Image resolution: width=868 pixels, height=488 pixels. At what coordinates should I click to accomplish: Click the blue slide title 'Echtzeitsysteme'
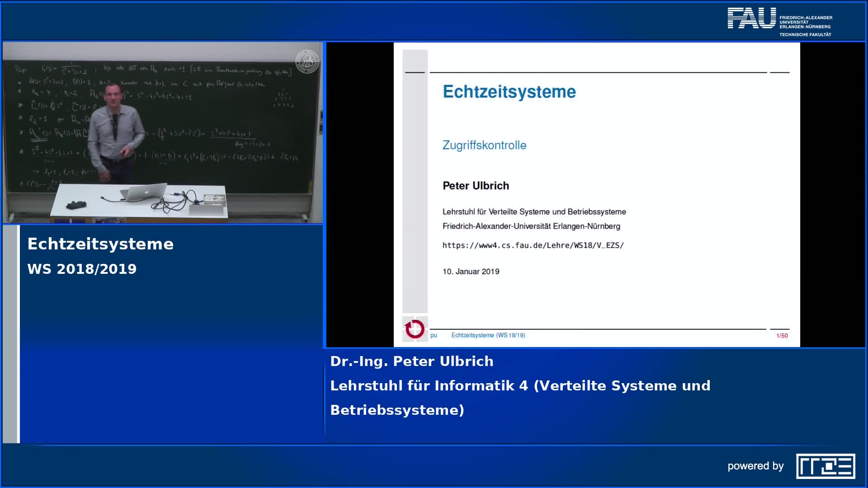click(509, 92)
